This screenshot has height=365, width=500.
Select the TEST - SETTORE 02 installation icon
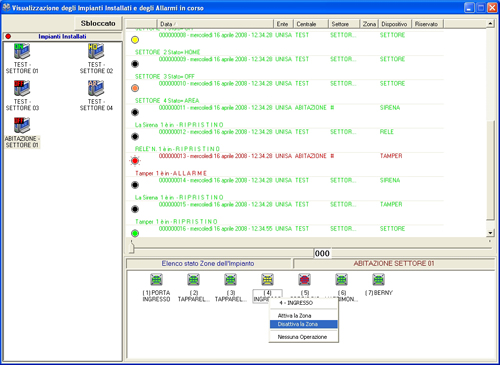(96, 51)
